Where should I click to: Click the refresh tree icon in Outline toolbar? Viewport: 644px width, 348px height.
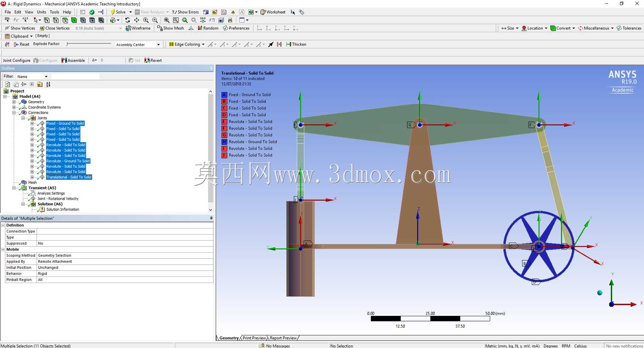click(7, 85)
